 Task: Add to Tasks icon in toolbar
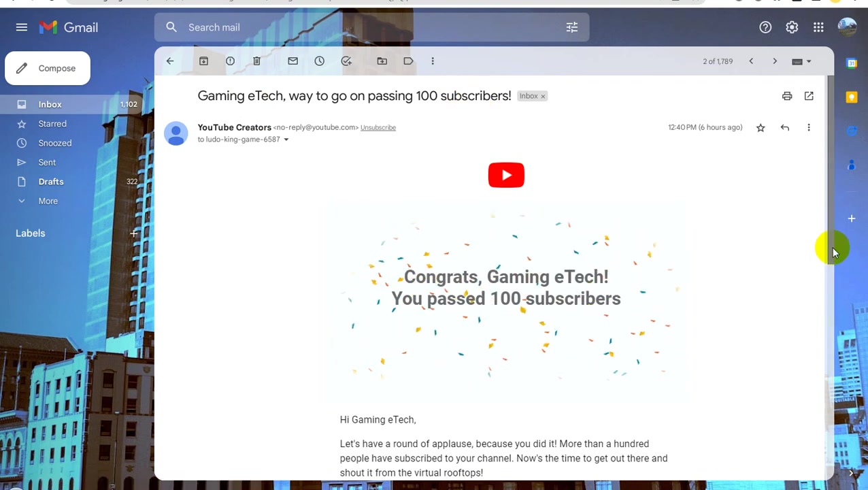click(346, 61)
